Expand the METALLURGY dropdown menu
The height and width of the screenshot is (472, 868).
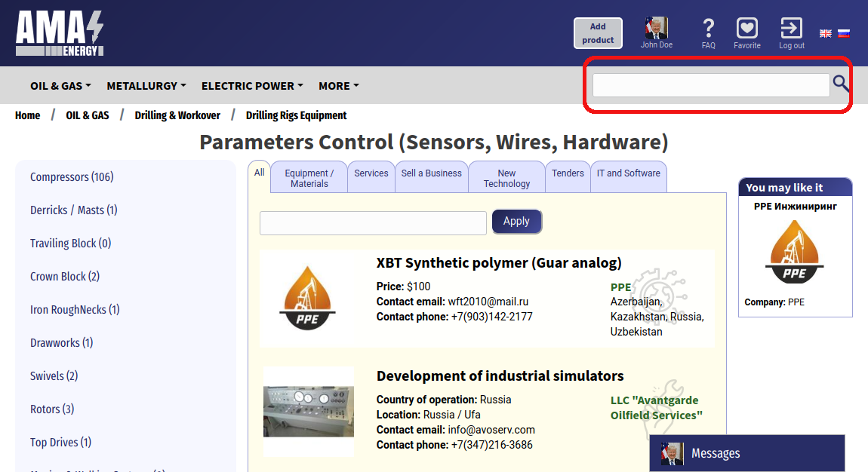coord(146,86)
